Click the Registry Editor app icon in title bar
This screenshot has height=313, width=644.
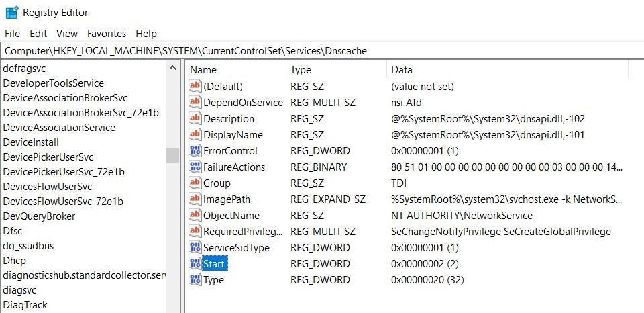pyautogui.click(x=11, y=12)
